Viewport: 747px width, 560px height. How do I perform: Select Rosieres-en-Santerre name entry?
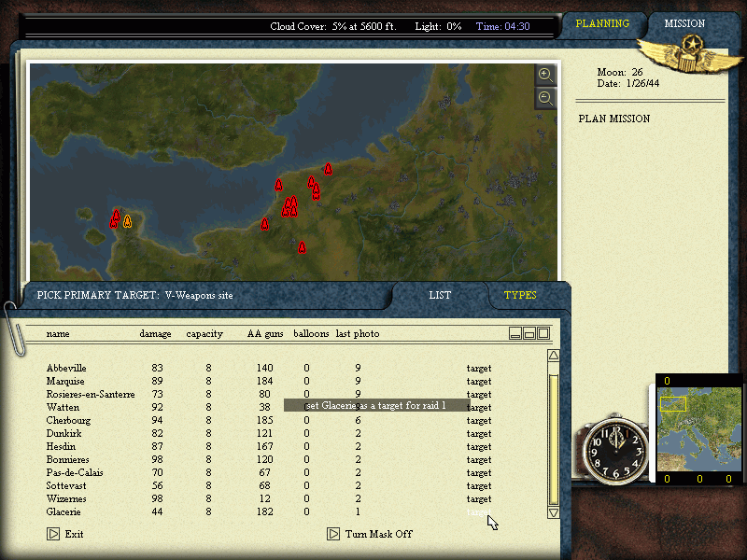91,394
